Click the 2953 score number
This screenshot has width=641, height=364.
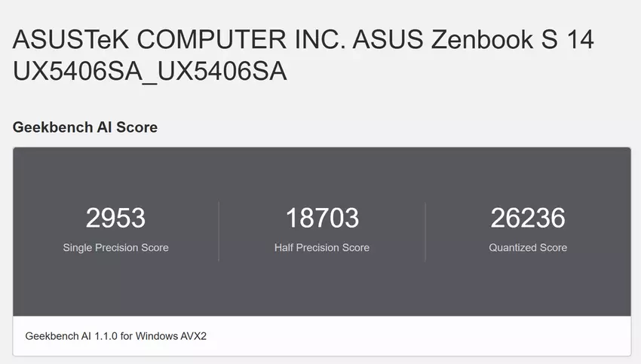click(x=115, y=218)
